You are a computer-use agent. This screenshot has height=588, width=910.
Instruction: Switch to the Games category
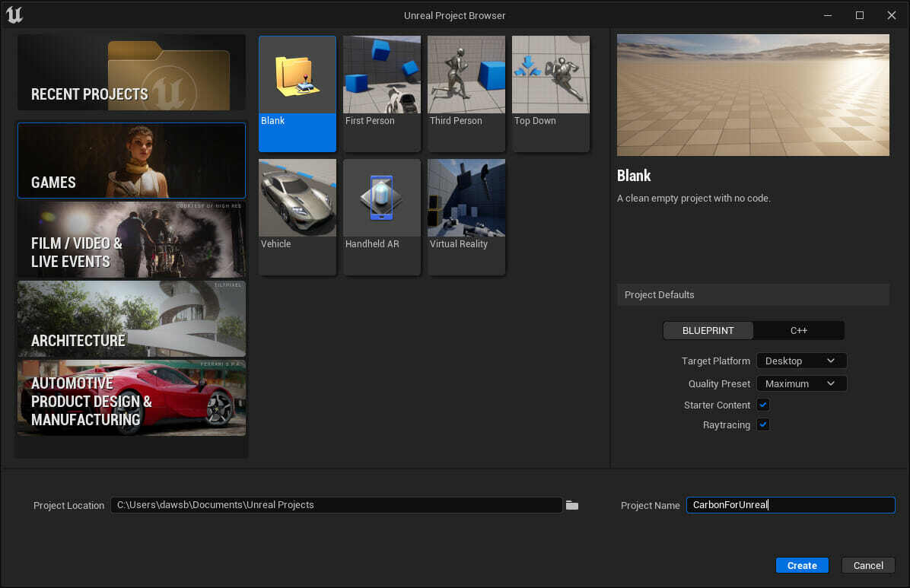(x=131, y=160)
